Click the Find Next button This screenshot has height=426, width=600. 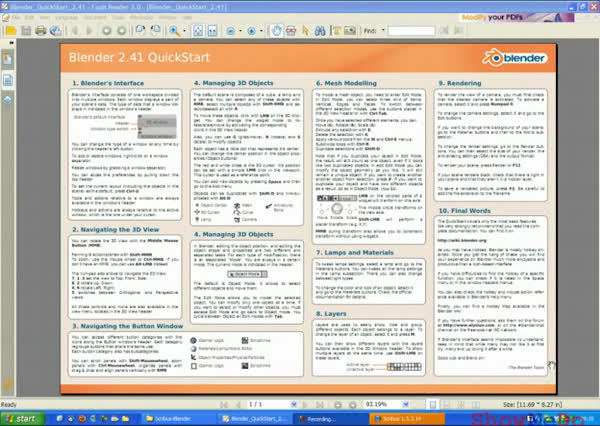(x=458, y=31)
